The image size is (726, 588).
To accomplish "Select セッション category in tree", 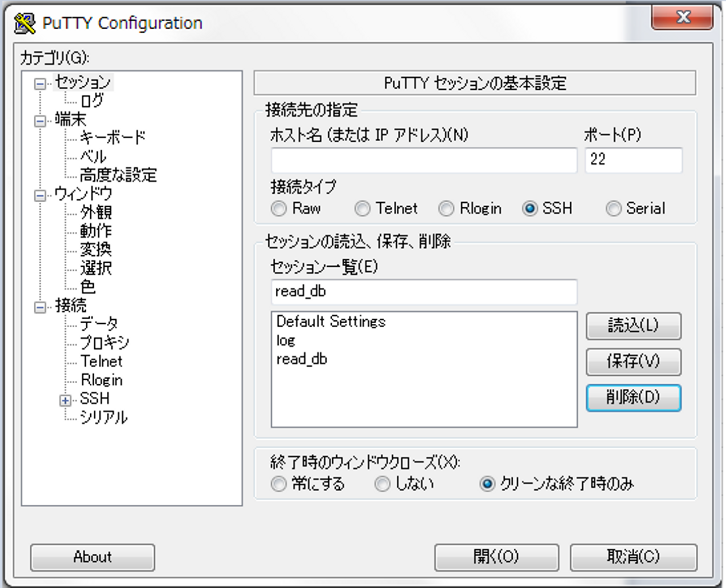I will click(x=83, y=82).
